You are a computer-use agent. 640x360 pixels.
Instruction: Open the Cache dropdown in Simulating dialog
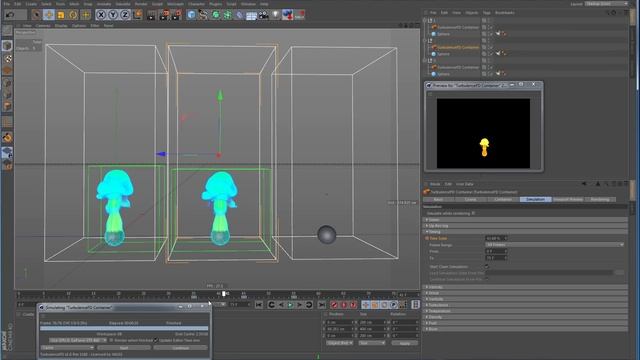pos(67,348)
